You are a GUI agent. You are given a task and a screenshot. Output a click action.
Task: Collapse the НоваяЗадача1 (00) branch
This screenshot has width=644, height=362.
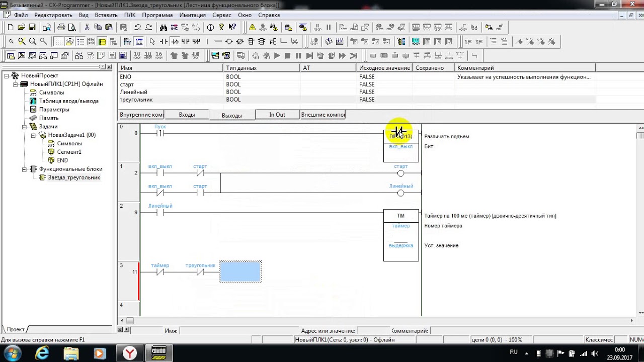pyautogui.click(x=33, y=135)
